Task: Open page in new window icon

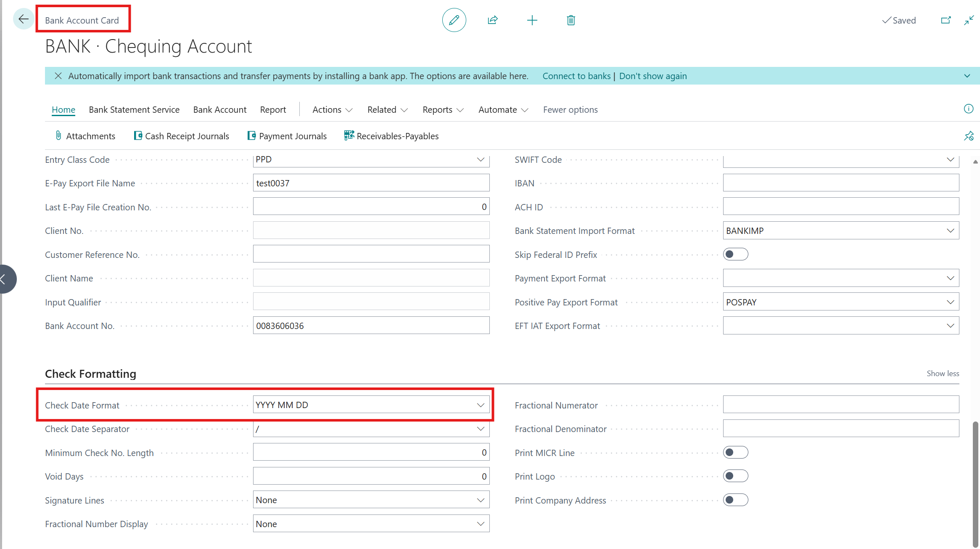Action: 946,20
